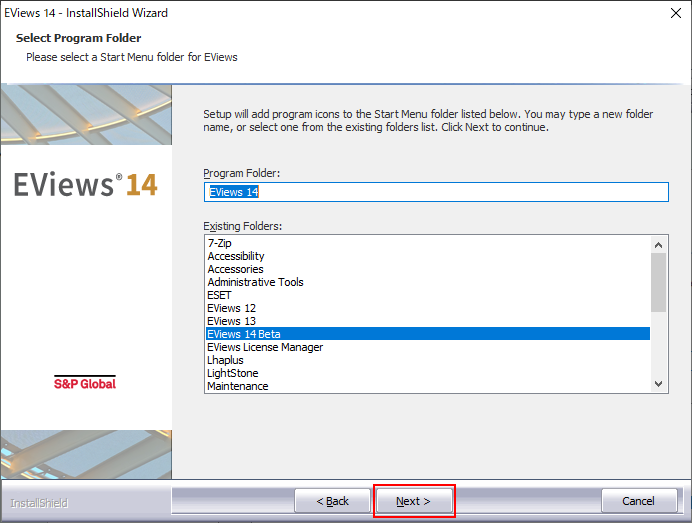
Task: Click the folder list scroll-up arrow
Action: pyautogui.click(x=658, y=245)
